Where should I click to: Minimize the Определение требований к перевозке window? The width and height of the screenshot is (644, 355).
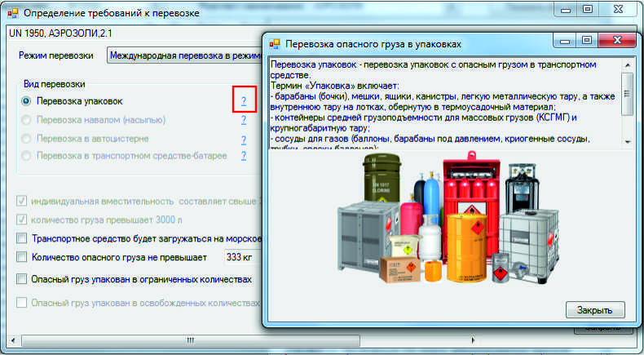(566, 10)
